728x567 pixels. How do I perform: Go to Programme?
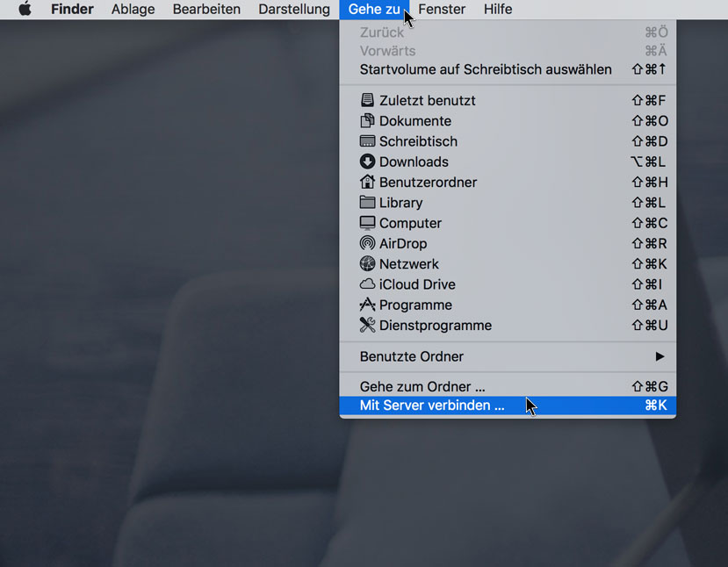pyautogui.click(x=508, y=305)
